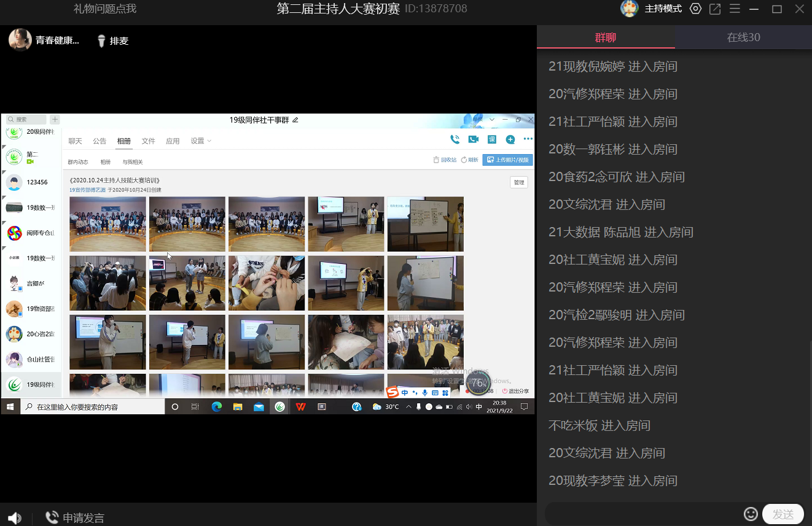The image size is (812, 526).
Task: Click the emoji smiley icon in chat box
Action: tap(751, 514)
